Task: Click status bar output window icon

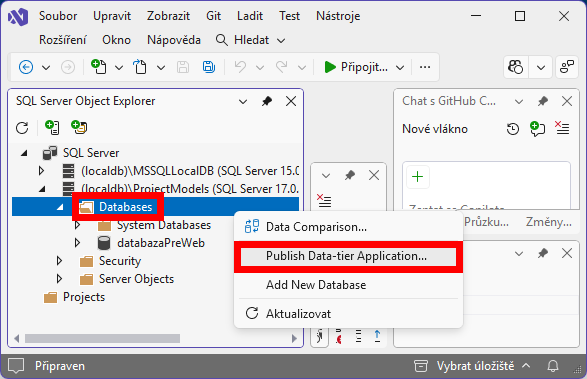Action: 16,366
